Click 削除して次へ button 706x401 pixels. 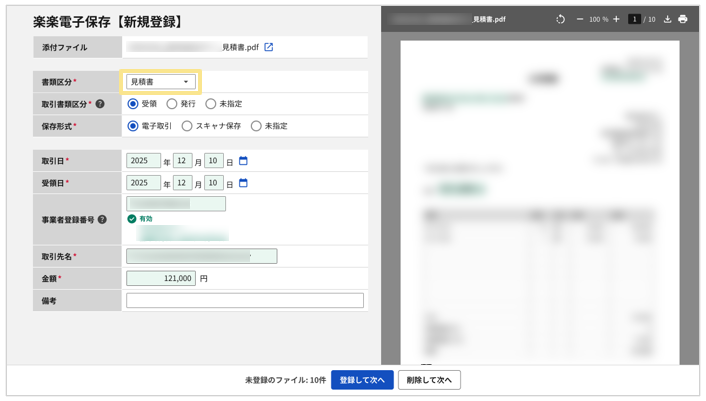(429, 380)
